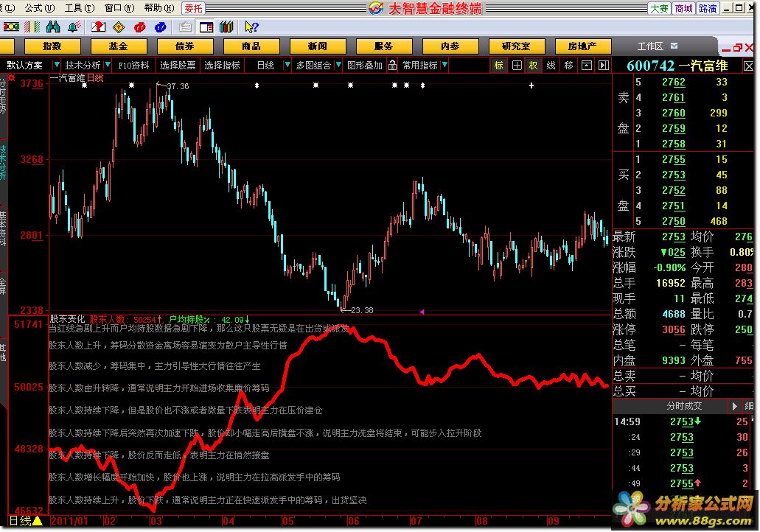Click the blue round info icon

(161, 27)
